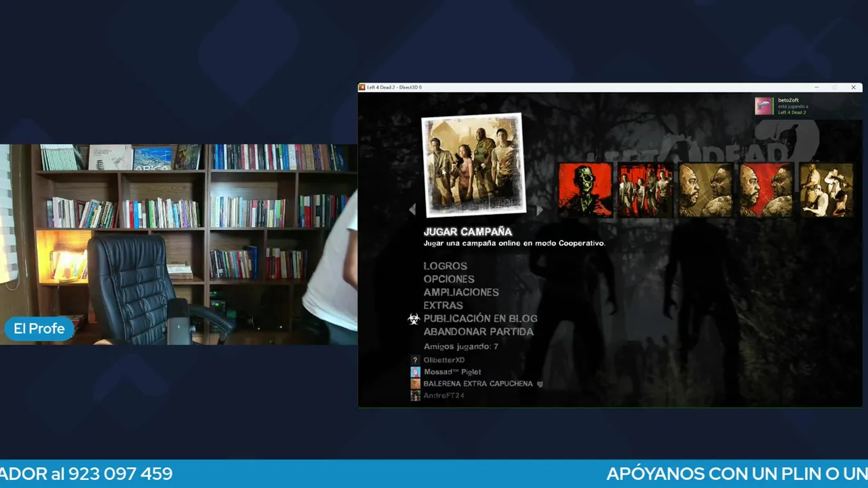Screen dimensions: 868x488
Task: Click the heart icon after BALERENA EXTRA CAPUCHENA
Action: pyautogui.click(x=540, y=384)
